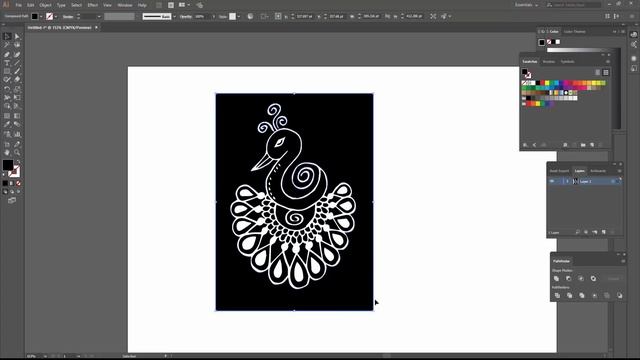640x360 pixels.
Task: Click the Stroke label link in control bar
Action: pyautogui.click(x=68, y=17)
